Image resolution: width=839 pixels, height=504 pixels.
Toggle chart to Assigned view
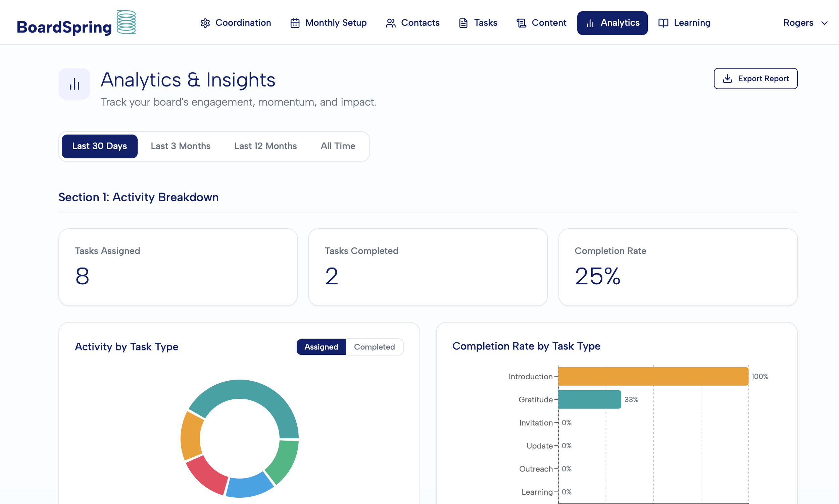tap(321, 347)
